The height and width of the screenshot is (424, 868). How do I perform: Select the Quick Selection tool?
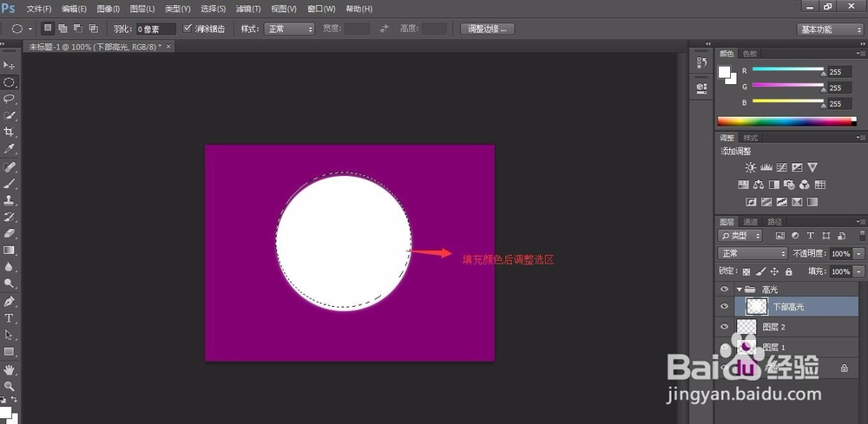click(9, 115)
